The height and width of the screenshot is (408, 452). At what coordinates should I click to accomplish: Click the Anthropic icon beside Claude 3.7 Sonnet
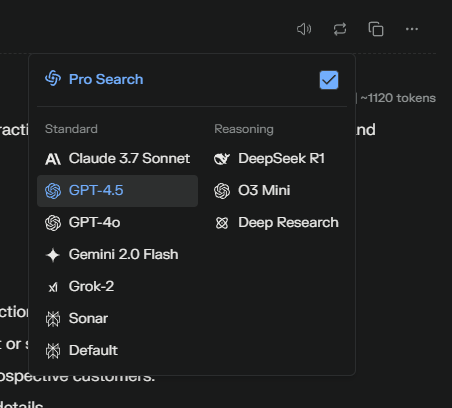tap(53, 159)
